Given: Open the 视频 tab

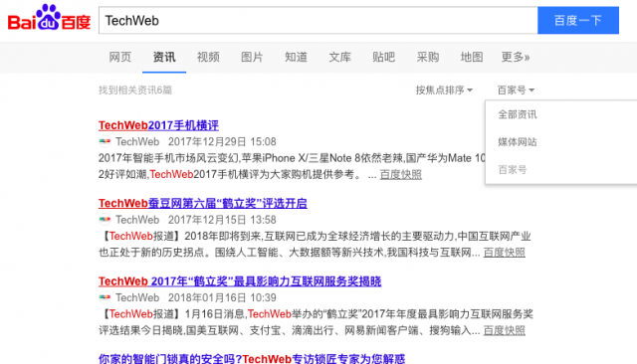Looking at the screenshot, I should click(x=208, y=58).
